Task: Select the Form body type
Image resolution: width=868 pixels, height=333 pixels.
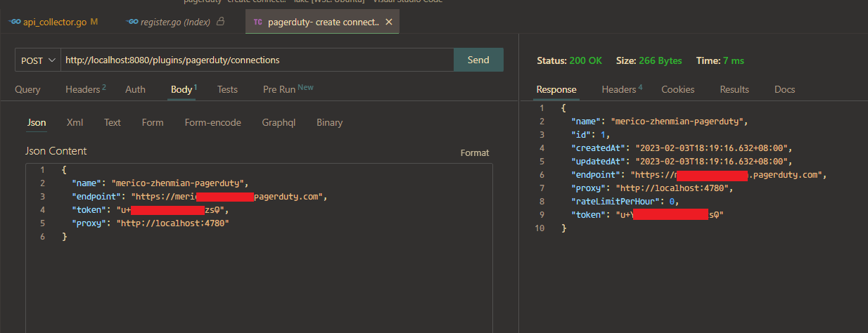Action: [x=153, y=122]
